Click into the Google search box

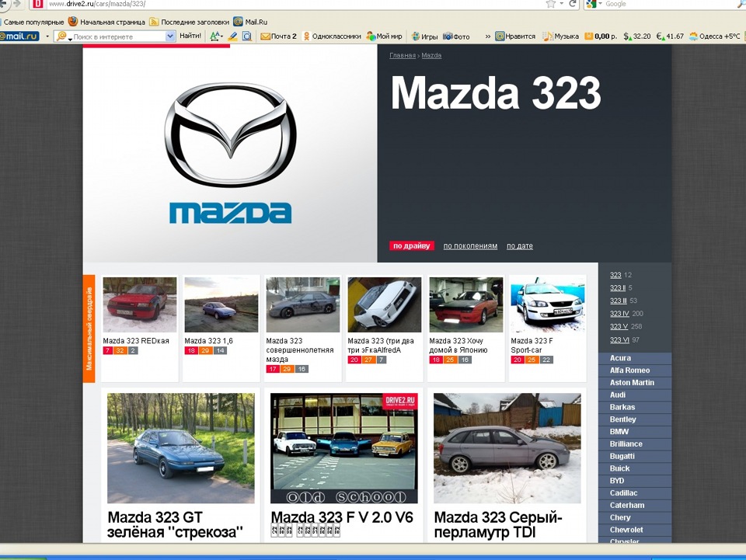[666, 4]
